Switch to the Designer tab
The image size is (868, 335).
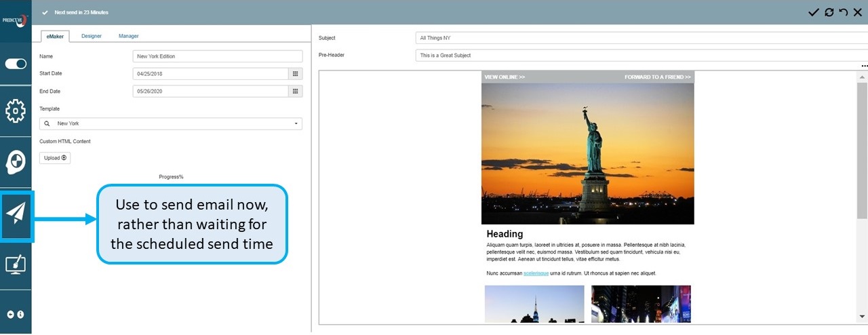tap(92, 36)
